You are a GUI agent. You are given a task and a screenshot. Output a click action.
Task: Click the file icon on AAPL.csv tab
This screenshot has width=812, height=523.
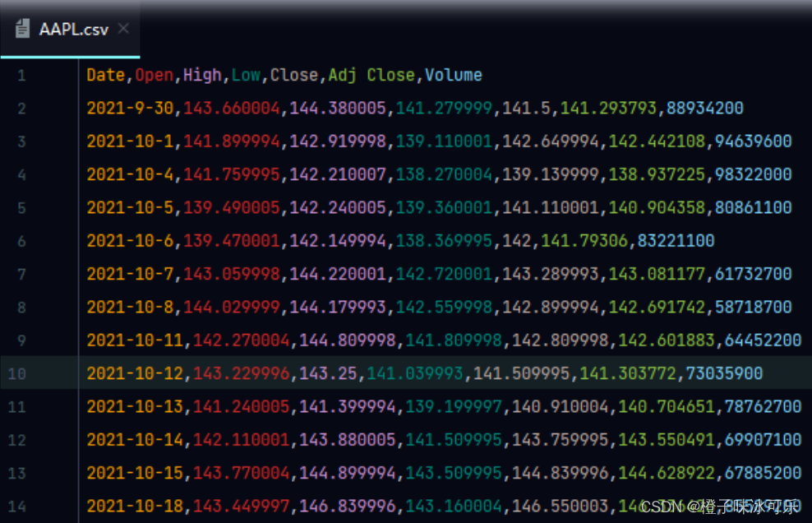pos(22,29)
